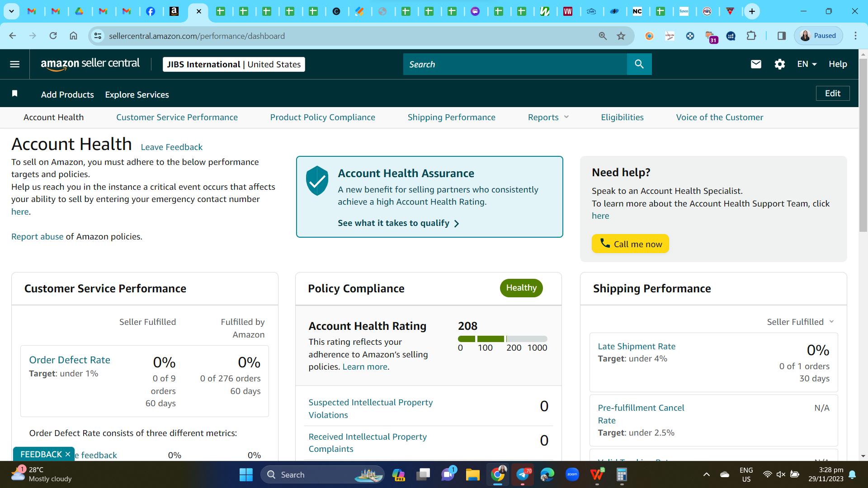
Task: Click the Learn more link
Action: tap(365, 367)
